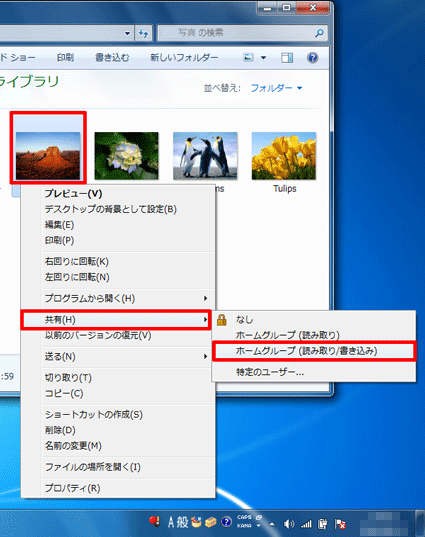This screenshot has width=425, height=537.
Task: Choose 右回りに回転(K)
Action: 118,262
